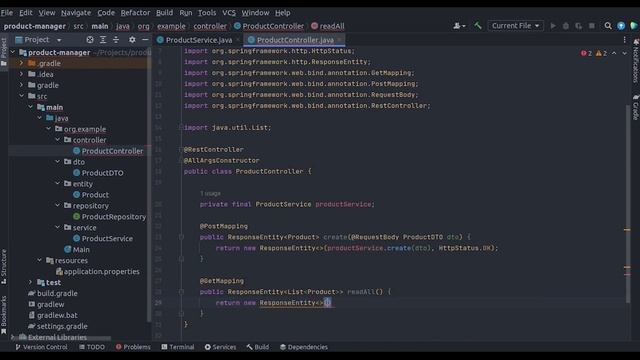Viewport: 640px width, 360px height.
Task: Open Services tool window
Action: tap(220, 347)
